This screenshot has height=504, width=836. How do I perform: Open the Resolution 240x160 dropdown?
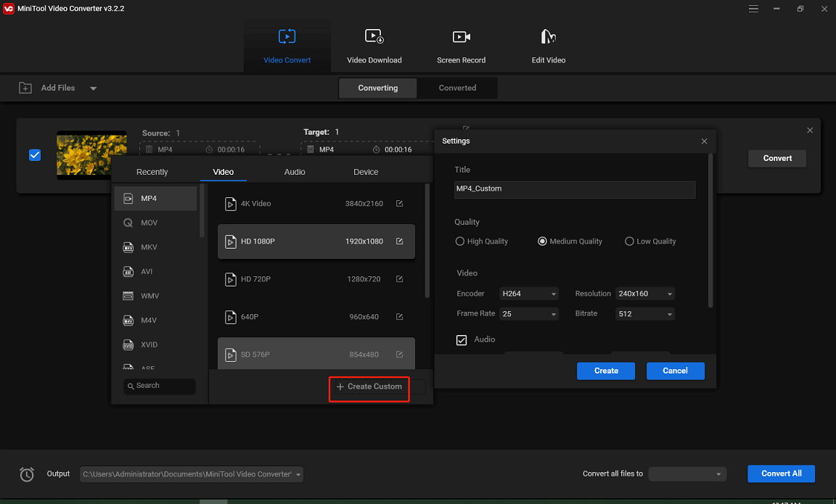pyautogui.click(x=645, y=294)
